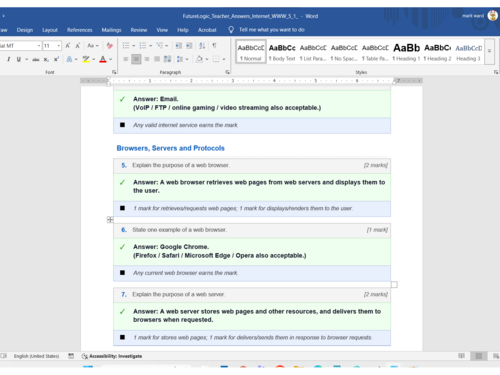Open the font color dropdown arrow

111,59
